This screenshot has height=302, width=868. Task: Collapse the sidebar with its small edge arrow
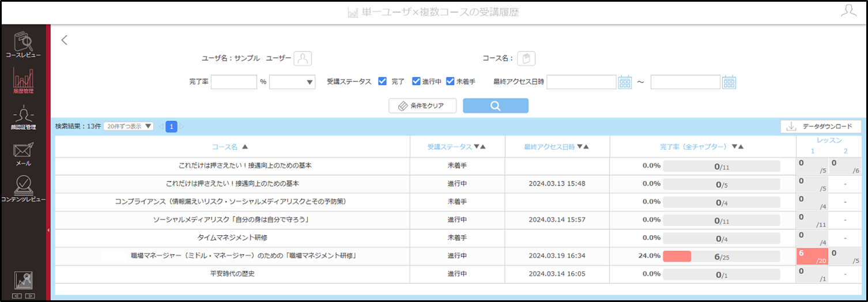(48, 230)
